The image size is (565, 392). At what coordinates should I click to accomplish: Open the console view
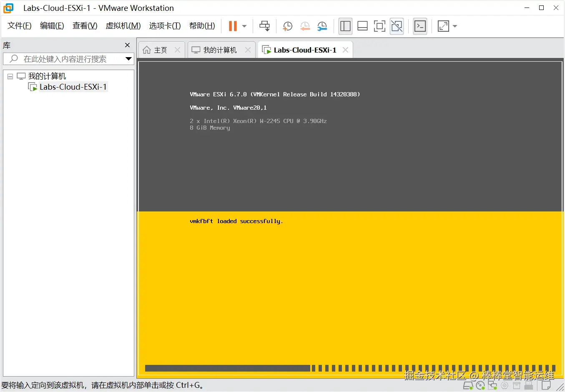pyautogui.click(x=420, y=26)
